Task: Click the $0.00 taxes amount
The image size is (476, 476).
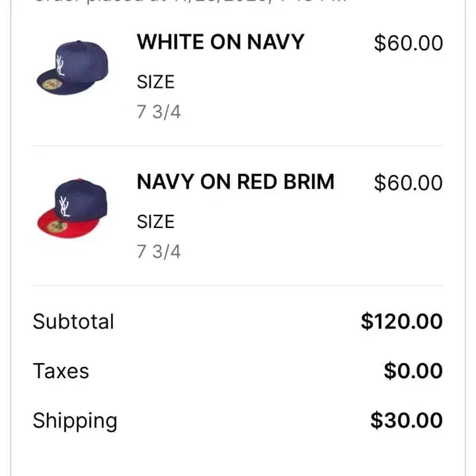Action: [413, 371]
